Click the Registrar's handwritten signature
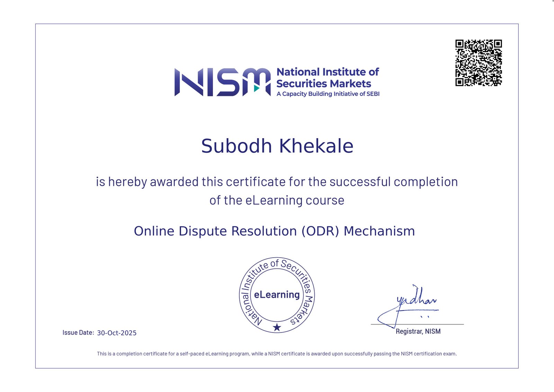Viewport: 554px width, 392px height. [x=408, y=306]
